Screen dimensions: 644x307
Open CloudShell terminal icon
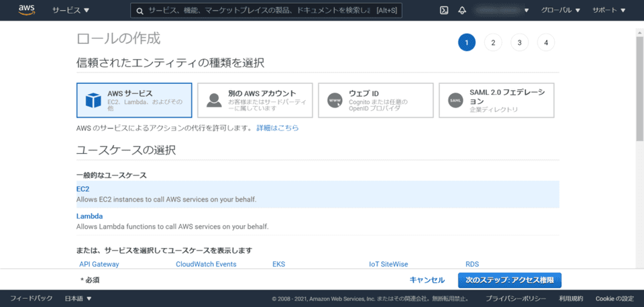[443, 10]
